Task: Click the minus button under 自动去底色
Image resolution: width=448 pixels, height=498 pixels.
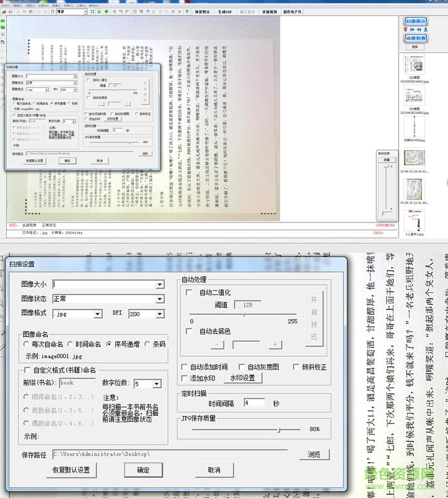Action: pyautogui.click(x=217, y=344)
